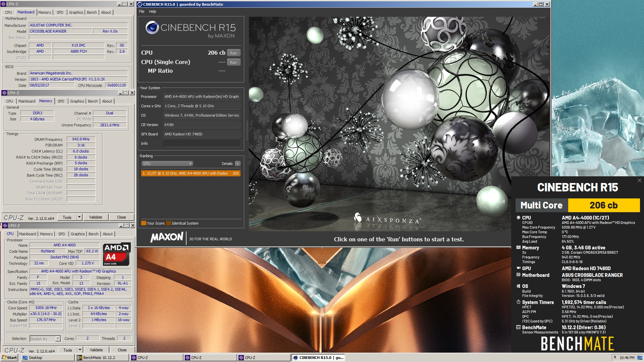Screen dimensions: 644x362
Task: Click the CPU chip icon in the BenchMate panel
Action: click(x=519, y=218)
